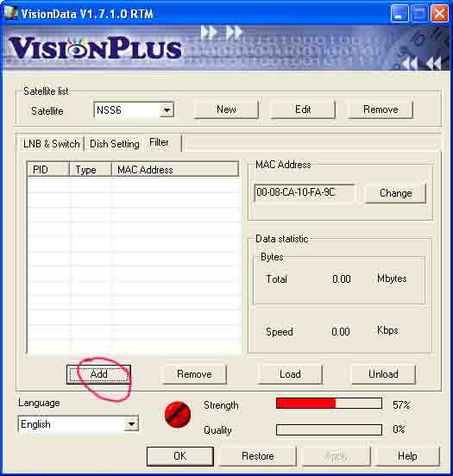Viewport: 453px width, 476px height.
Task: Click the Change MAC address button
Action: coord(395,193)
